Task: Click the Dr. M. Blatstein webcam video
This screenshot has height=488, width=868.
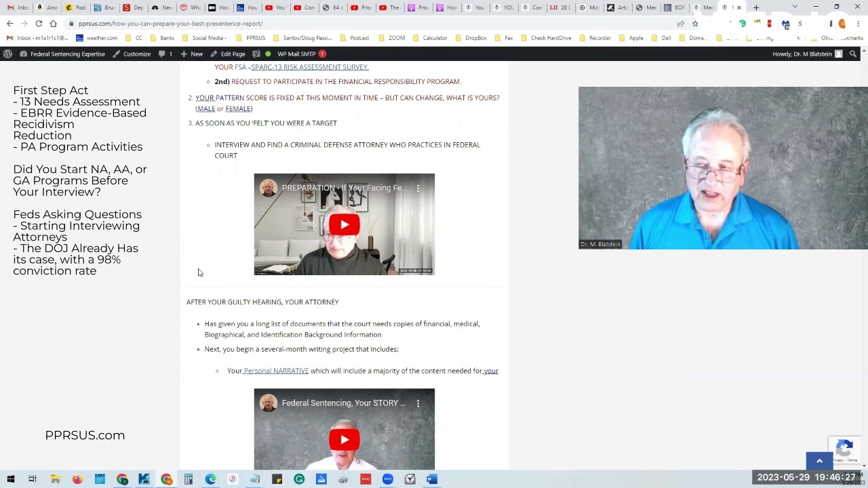Action: coord(723,168)
